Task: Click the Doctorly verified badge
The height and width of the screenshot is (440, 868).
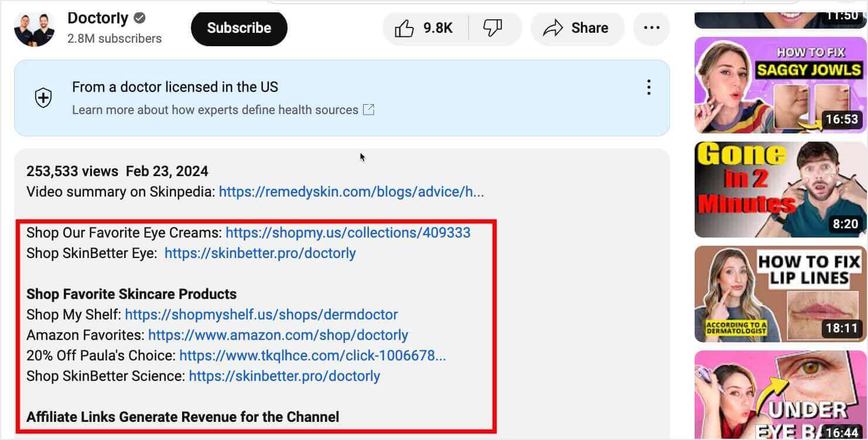Action: point(139,18)
